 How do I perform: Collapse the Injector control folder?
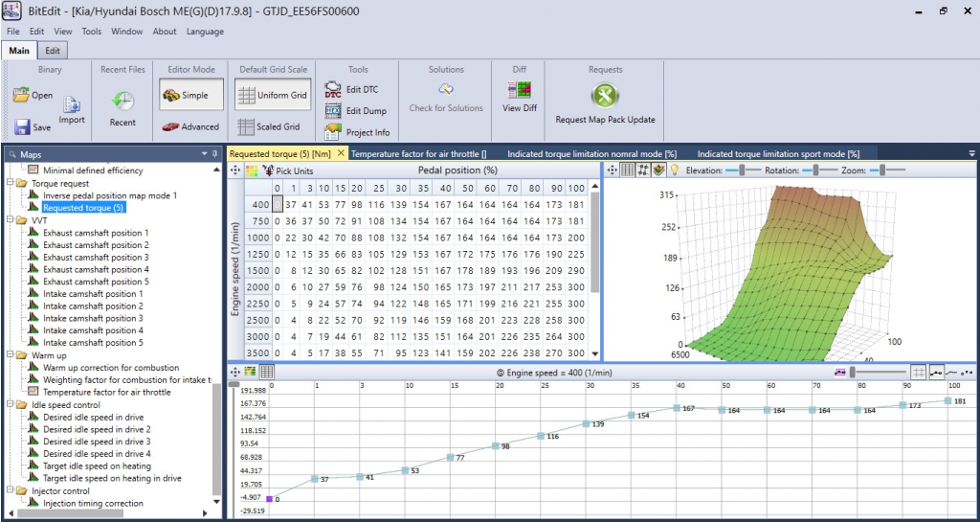click(10, 490)
